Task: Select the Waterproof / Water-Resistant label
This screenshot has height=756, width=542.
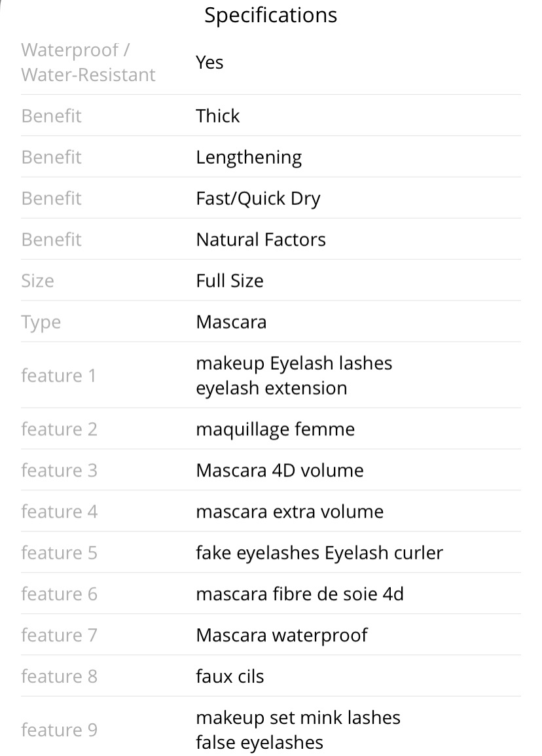Action: 88,62
